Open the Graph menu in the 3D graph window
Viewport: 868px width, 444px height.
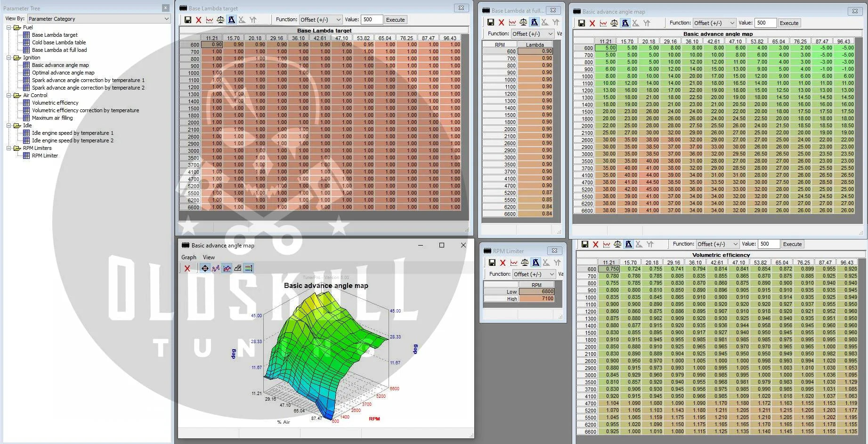(x=188, y=257)
